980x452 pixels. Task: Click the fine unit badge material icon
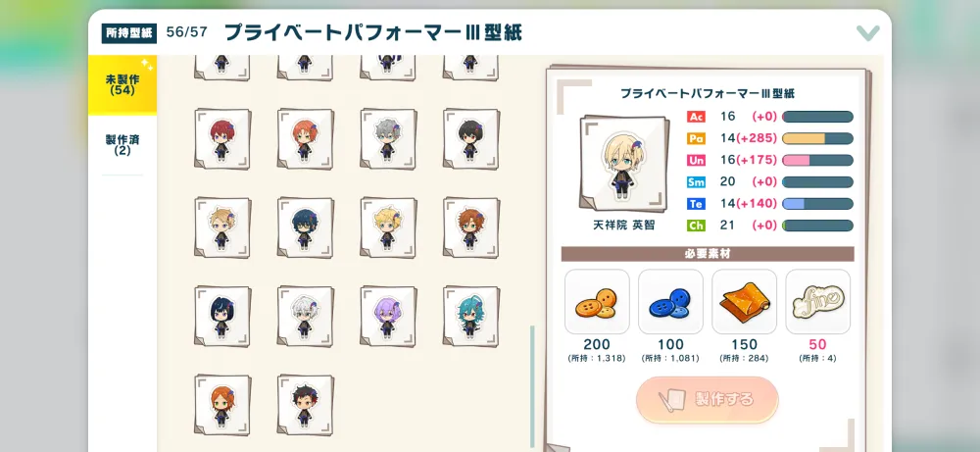pos(818,301)
